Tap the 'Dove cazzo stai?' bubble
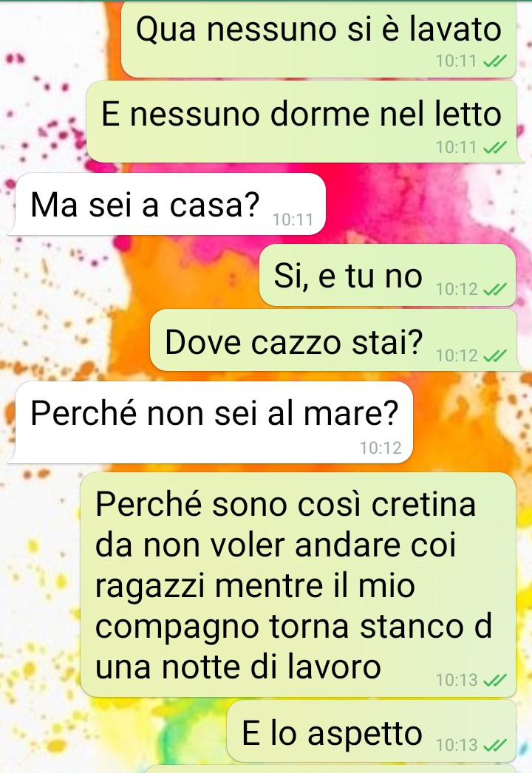Viewport: 532px width, 773px height. [x=332, y=341]
